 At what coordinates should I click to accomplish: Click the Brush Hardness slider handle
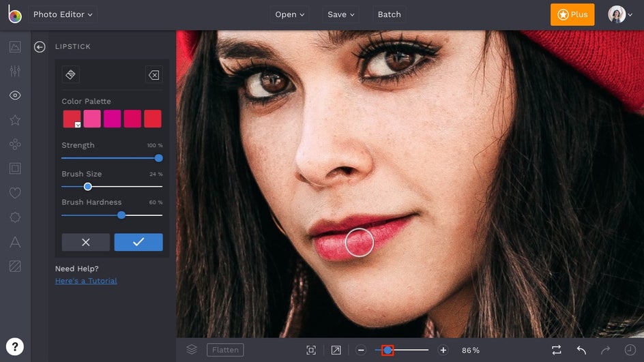(121, 215)
